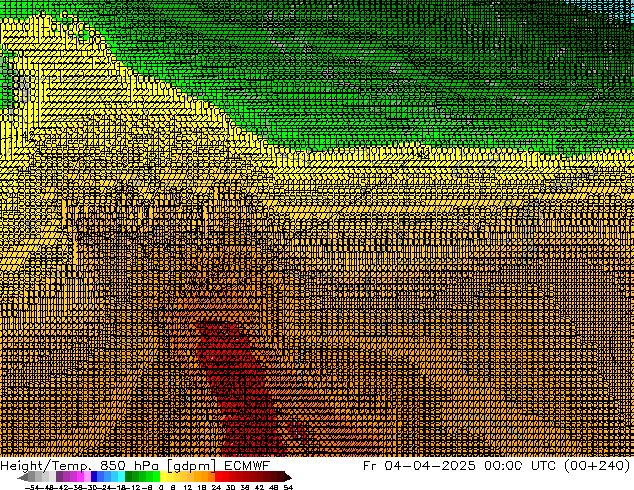Image resolution: width=634 pixels, height=490 pixels.
Task: Click the bright red swatch above 24 in legend
Action: point(219,477)
